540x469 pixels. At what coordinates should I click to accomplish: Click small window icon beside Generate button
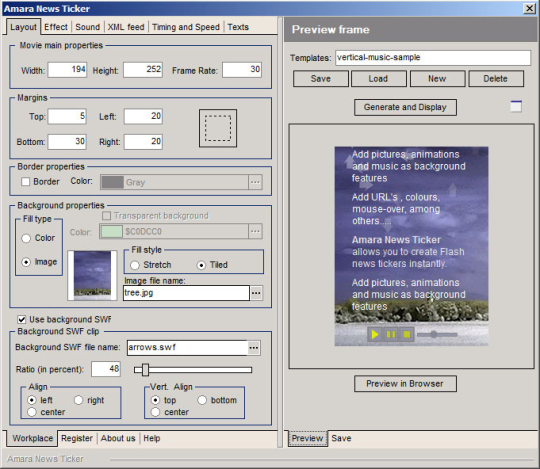(516, 106)
